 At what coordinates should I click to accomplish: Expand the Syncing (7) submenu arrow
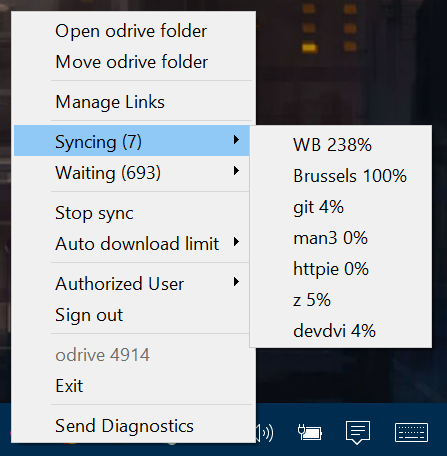pos(236,140)
